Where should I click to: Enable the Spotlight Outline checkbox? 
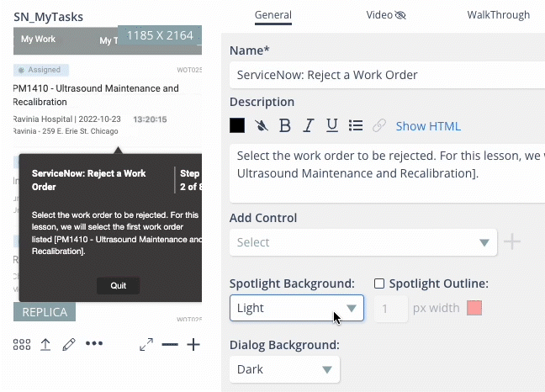[x=379, y=283]
